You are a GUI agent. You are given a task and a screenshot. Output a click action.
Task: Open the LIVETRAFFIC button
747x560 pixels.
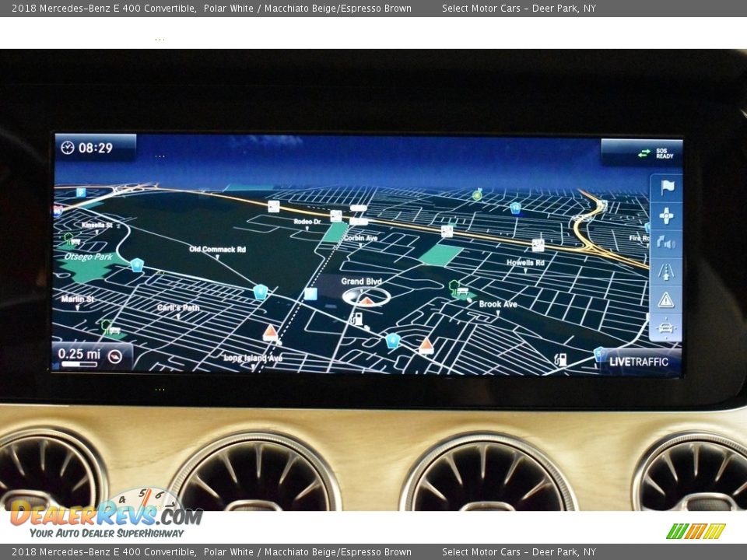(639, 362)
